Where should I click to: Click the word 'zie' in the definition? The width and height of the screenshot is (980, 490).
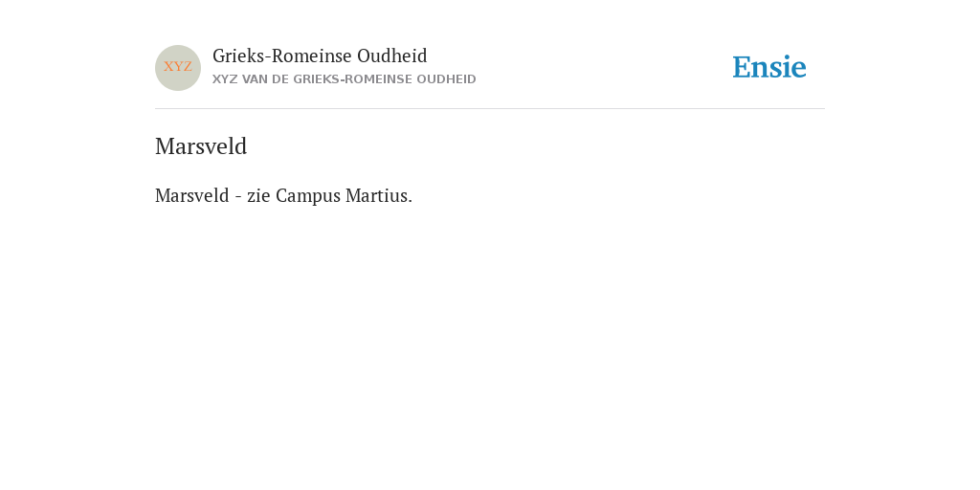[x=258, y=195]
